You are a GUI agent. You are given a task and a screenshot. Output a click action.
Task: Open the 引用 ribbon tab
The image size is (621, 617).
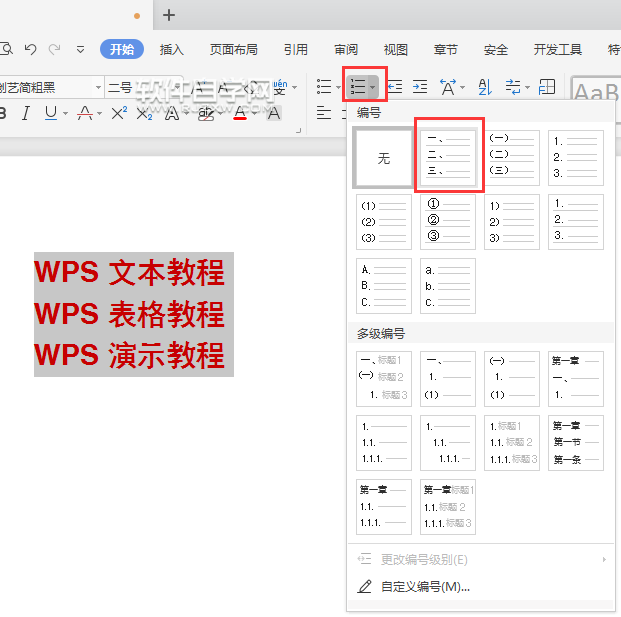[x=295, y=50]
